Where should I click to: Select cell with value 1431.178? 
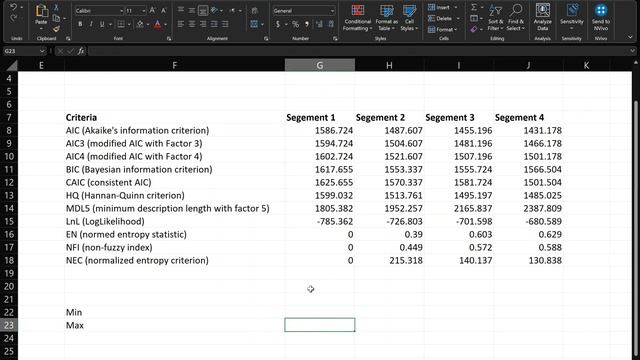tap(529, 131)
